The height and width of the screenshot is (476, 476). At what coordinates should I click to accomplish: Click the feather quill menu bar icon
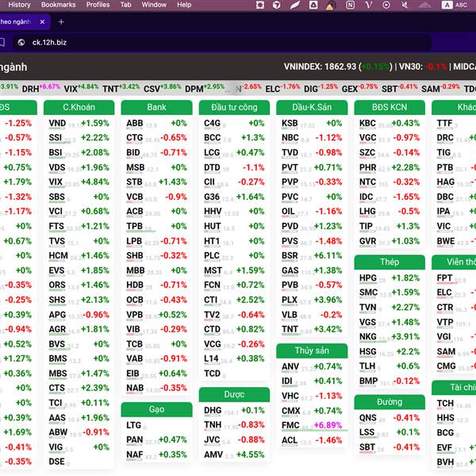point(295,5)
